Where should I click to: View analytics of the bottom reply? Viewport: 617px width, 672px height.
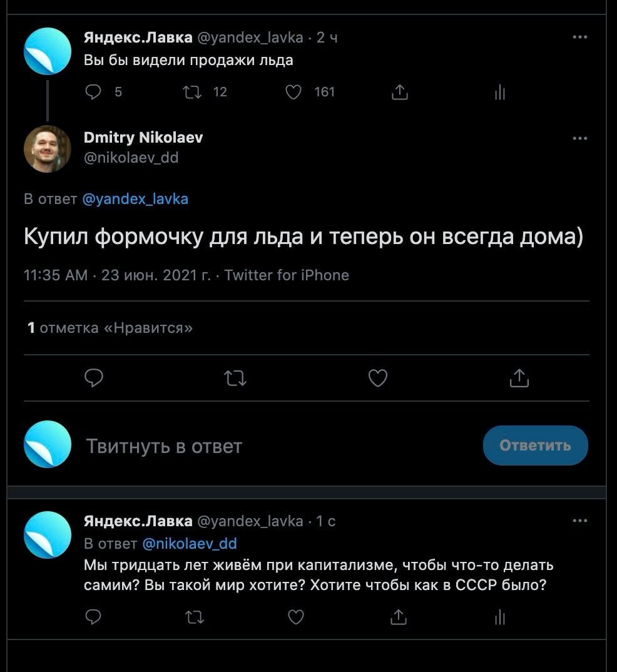point(499,618)
